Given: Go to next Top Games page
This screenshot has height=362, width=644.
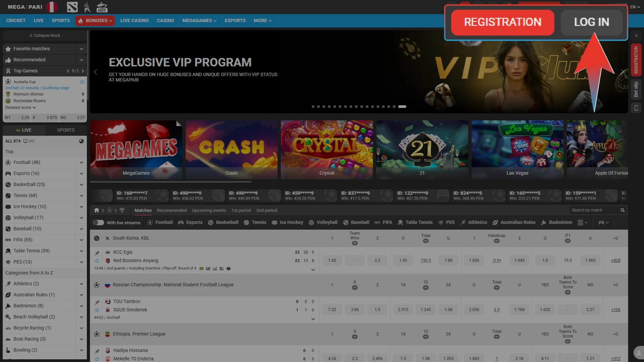Looking at the screenshot, I should (x=83, y=71).
